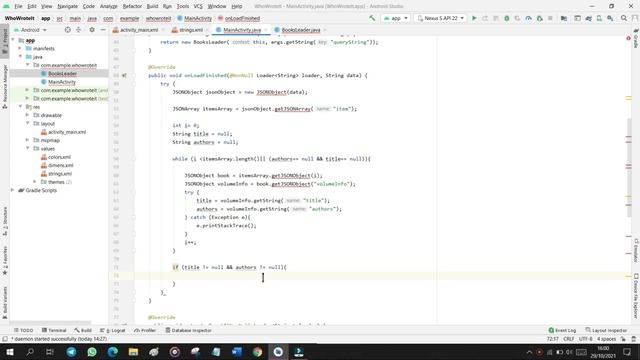Screen dimensions: 640x360
Task: Open the Logcat tool window
Action: (113, 330)
